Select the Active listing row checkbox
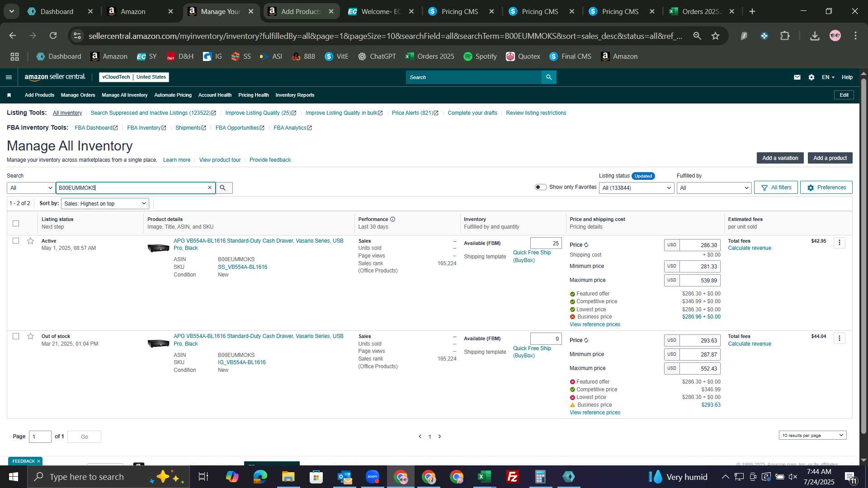This screenshot has height=488, width=868. (16, 241)
